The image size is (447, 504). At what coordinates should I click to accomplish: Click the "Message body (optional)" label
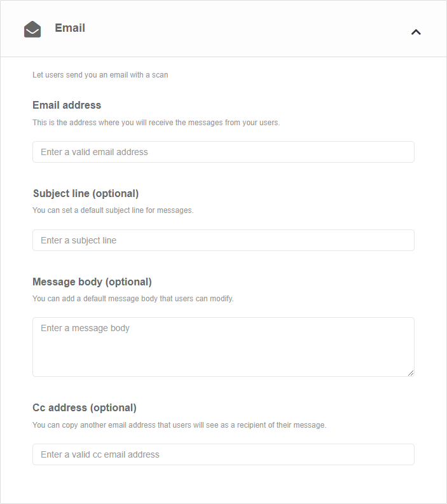click(x=92, y=282)
